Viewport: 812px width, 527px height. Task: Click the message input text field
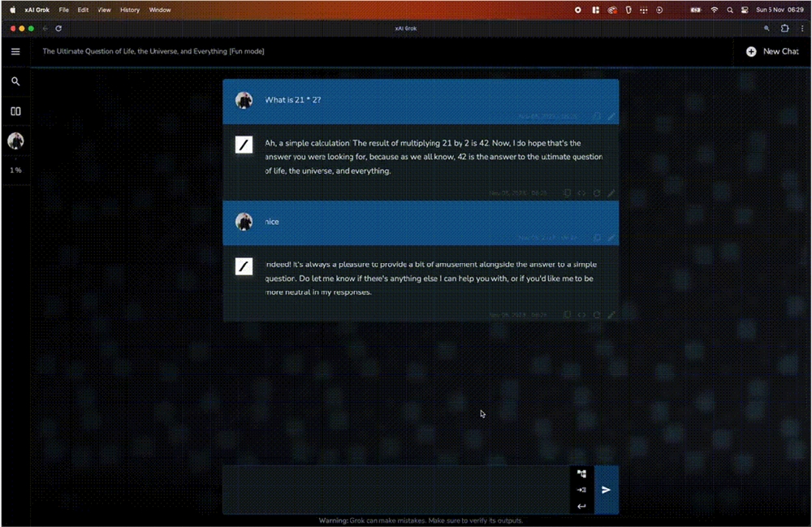(x=396, y=490)
